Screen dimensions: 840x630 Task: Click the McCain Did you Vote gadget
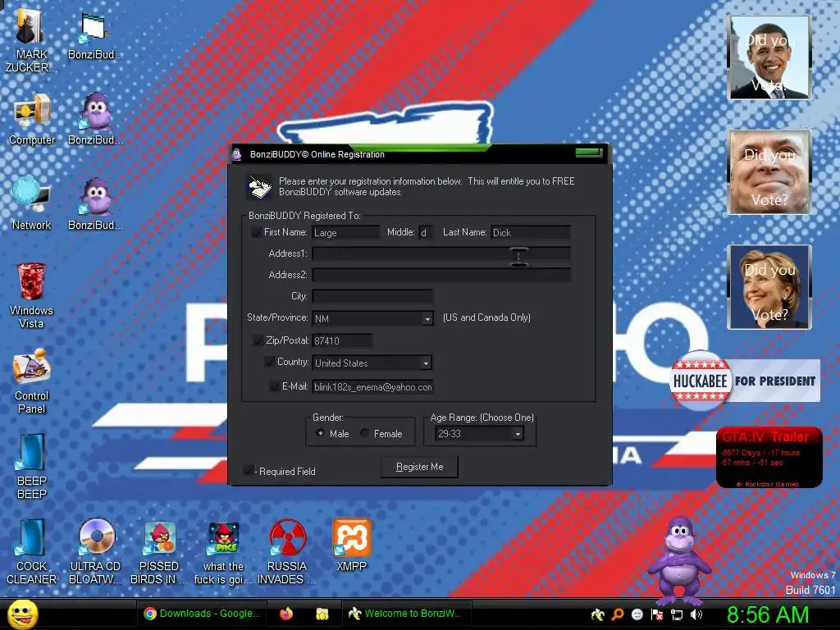point(769,172)
